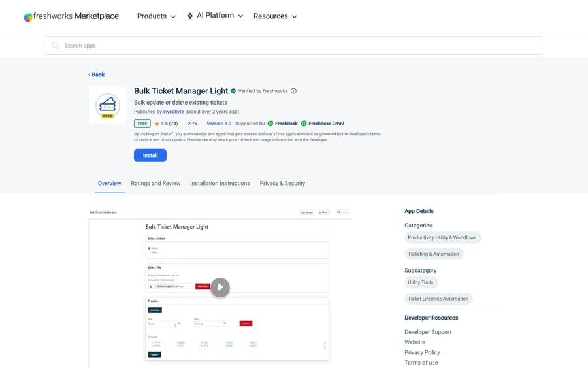The image size is (588, 368).
Task: Click the AI Platform sparkle icon
Action: coord(190,16)
